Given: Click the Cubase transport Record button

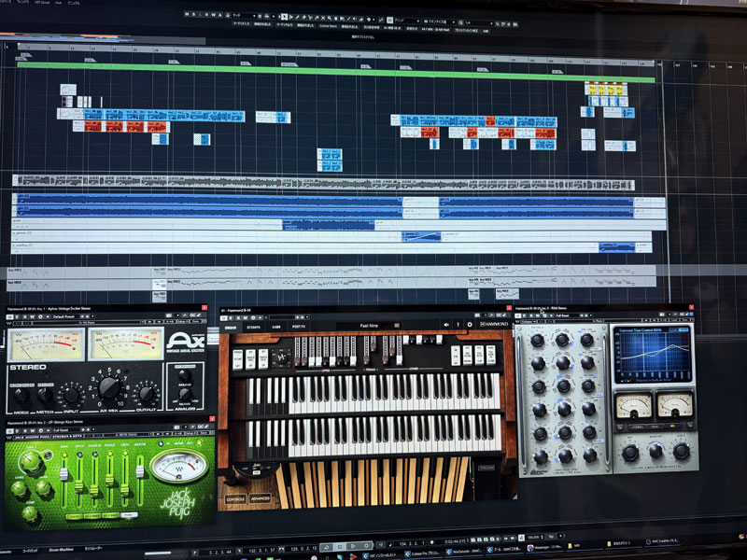Looking at the screenshot, I should [366, 546].
